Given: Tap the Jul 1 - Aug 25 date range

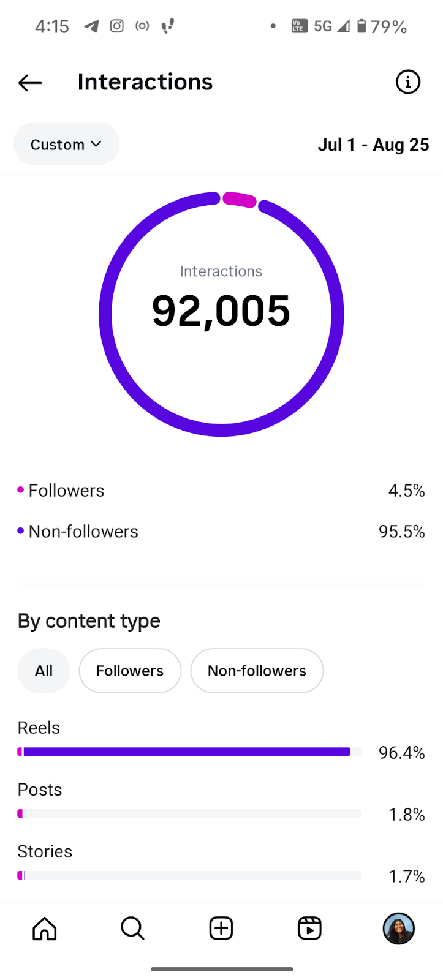Looking at the screenshot, I should pyautogui.click(x=373, y=145).
